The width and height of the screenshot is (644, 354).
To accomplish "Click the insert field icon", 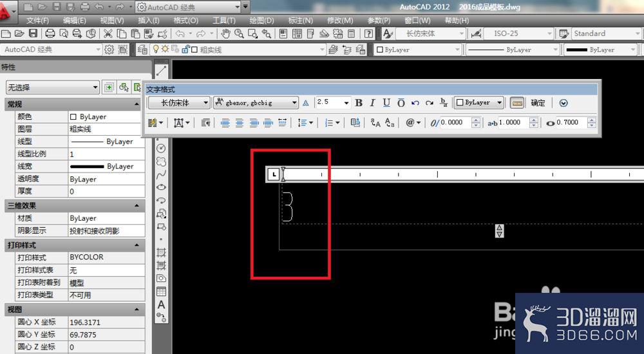I will [x=355, y=122].
